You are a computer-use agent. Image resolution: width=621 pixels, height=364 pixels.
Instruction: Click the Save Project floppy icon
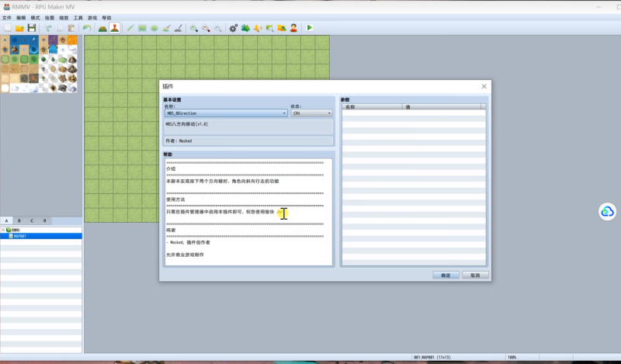click(32, 28)
